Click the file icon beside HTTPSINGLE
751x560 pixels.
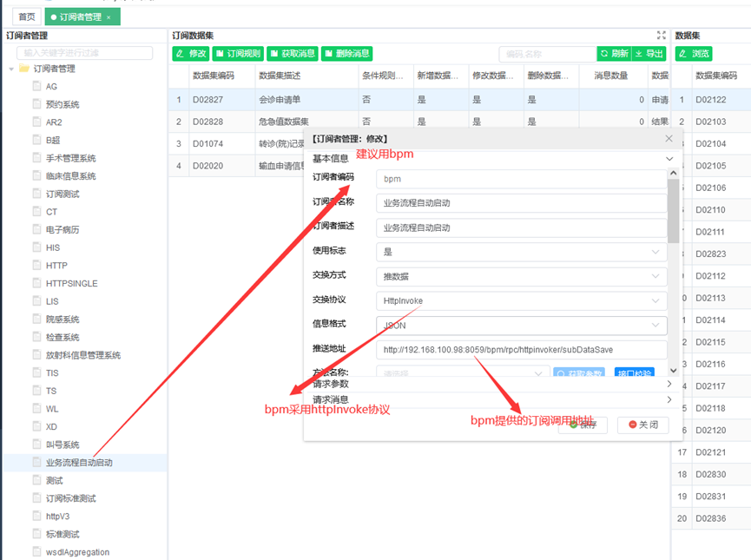click(36, 283)
